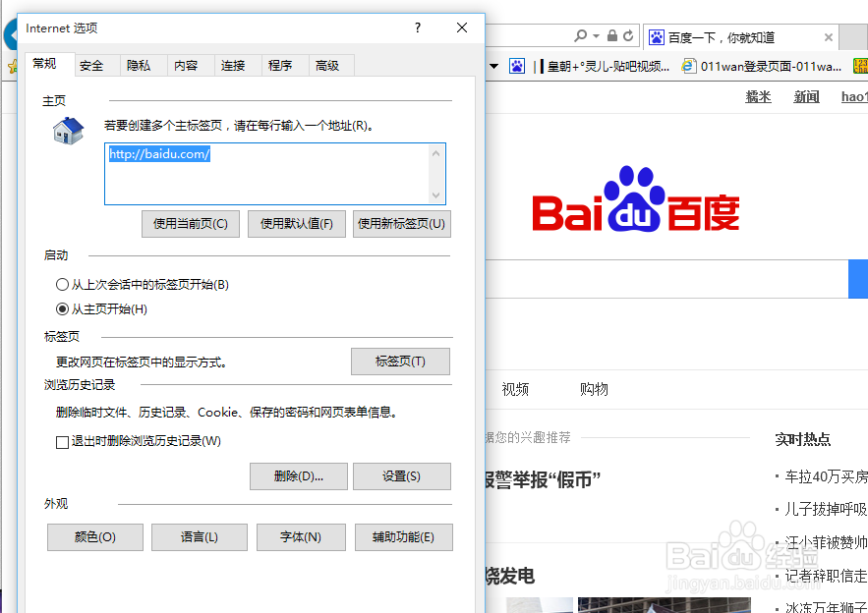Open the 语言(L) button
868x613 pixels.
(200, 537)
